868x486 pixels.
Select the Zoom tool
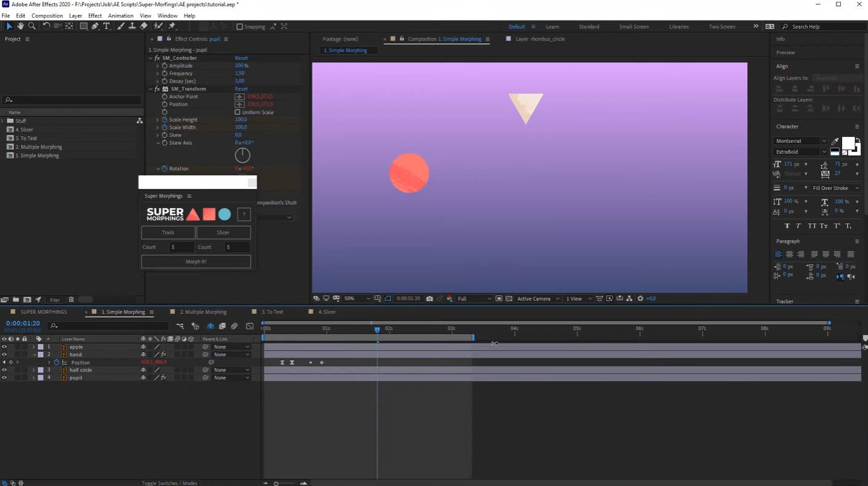pyautogui.click(x=31, y=26)
